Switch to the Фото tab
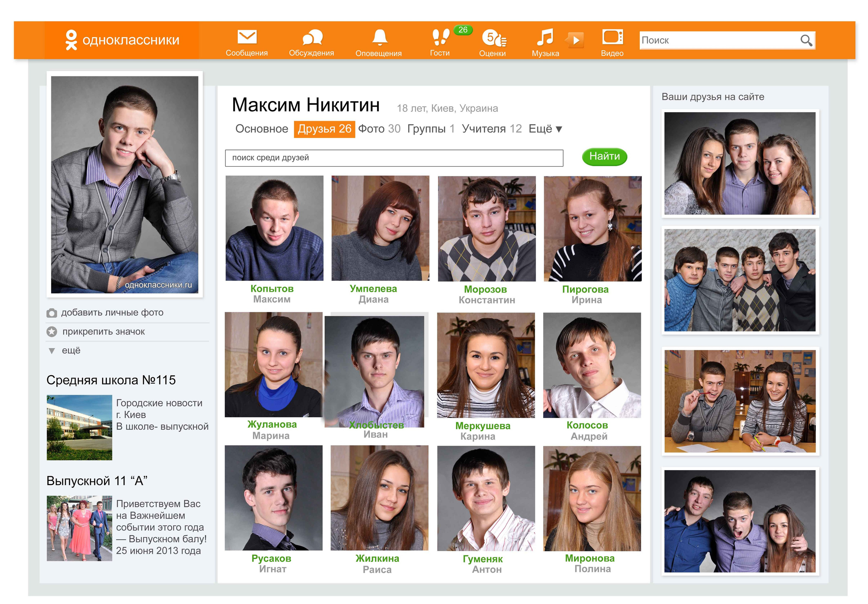Screen dimensions: 868x604 (x=379, y=129)
